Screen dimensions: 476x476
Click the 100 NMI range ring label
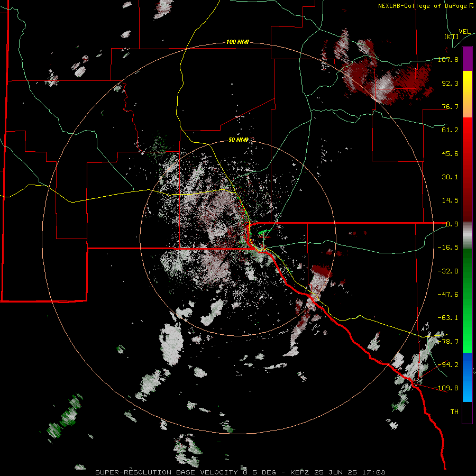click(x=237, y=42)
